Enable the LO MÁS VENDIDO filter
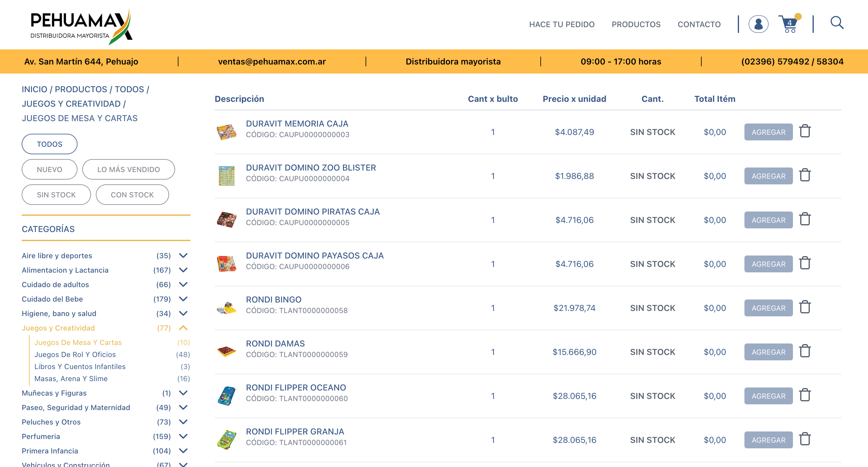Screen dimensions: 868x467 coord(128,170)
